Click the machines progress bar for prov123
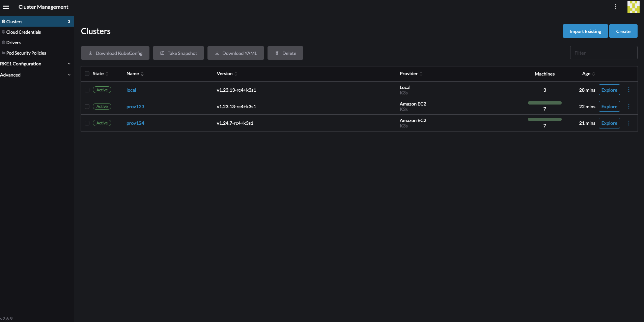Screen dimensions: 644x322 coord(544,103)
